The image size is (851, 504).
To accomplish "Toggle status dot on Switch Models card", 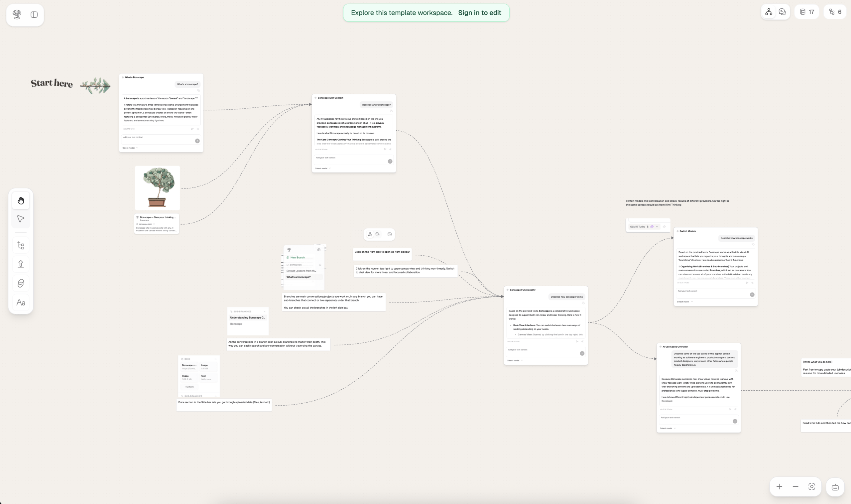I will [677, 231].
